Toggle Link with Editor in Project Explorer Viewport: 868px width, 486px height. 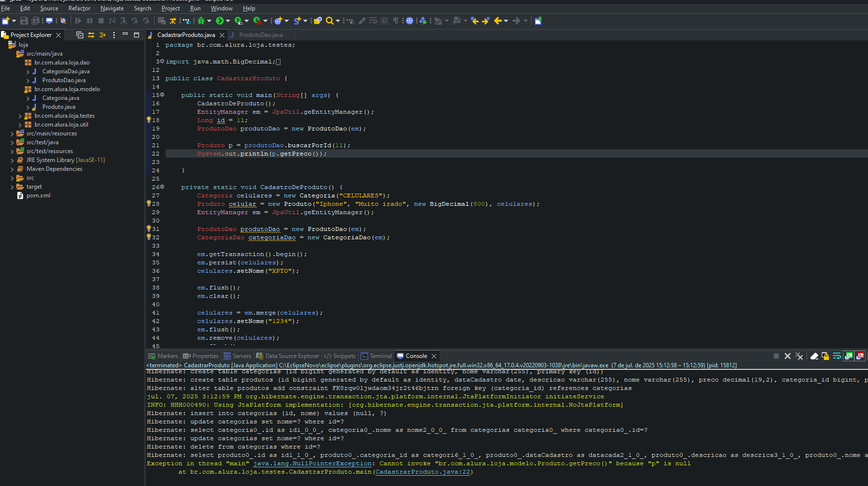[x=91, y=35]
